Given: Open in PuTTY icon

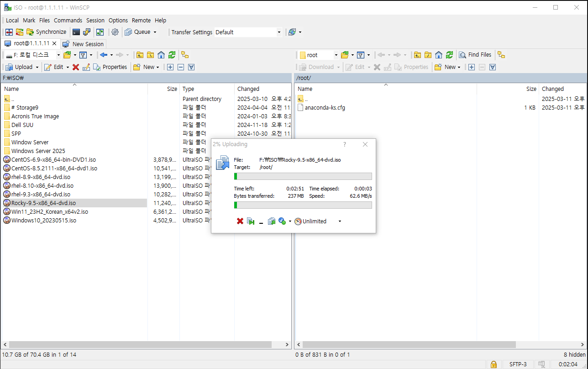Looking at the screenshot, I should [x=87, y=32].
